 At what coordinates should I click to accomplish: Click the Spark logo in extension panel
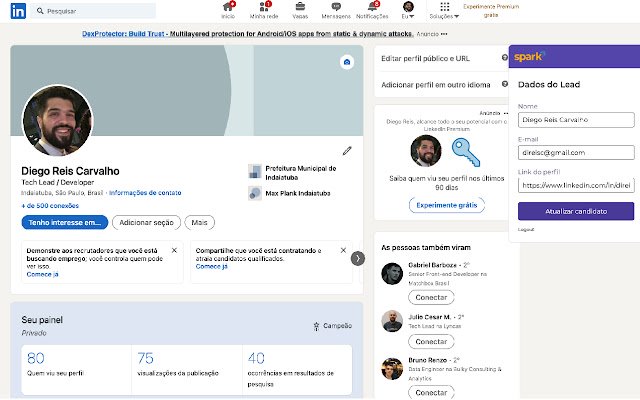click(x=529, y=56)
